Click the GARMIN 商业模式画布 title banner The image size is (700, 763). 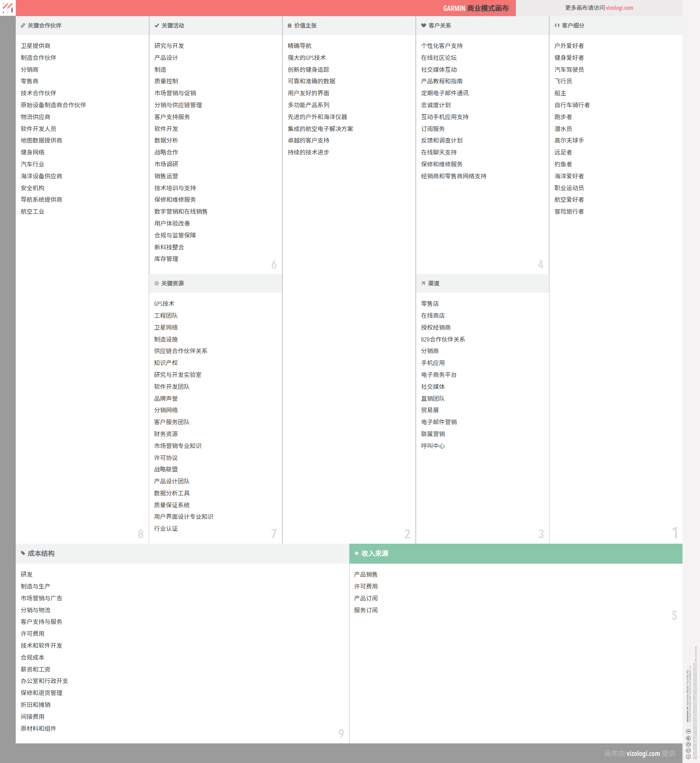pyautogui.click(x=475, y=8)
